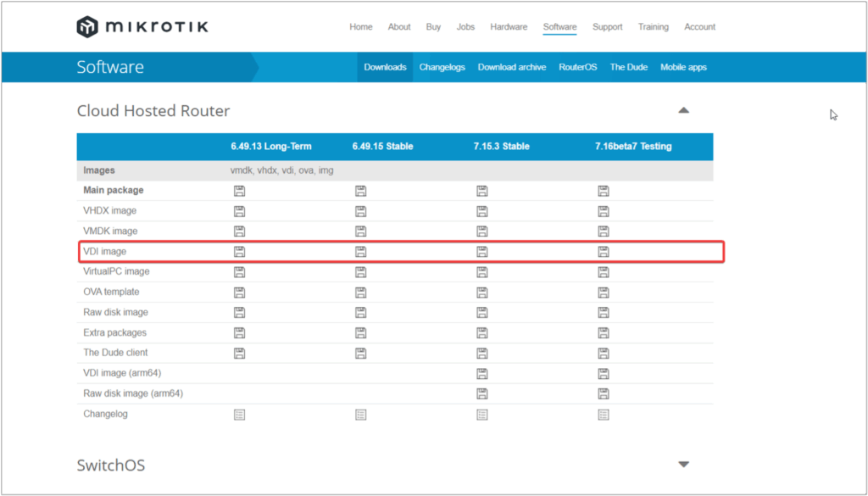Click the 6.49.13 Long-Term column header

coord(271,147)
